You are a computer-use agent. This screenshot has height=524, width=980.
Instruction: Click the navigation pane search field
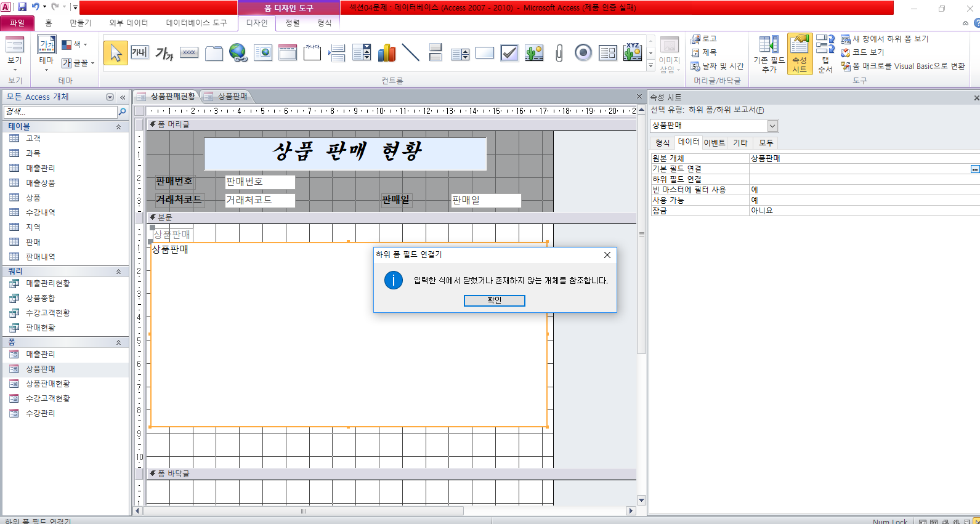pyautogui.click(x=60, y=112)
